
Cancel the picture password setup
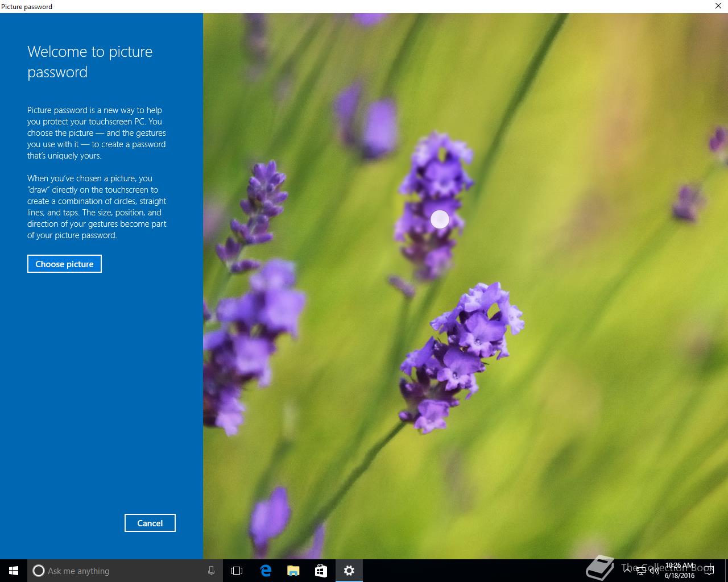[x=150, y=523]
